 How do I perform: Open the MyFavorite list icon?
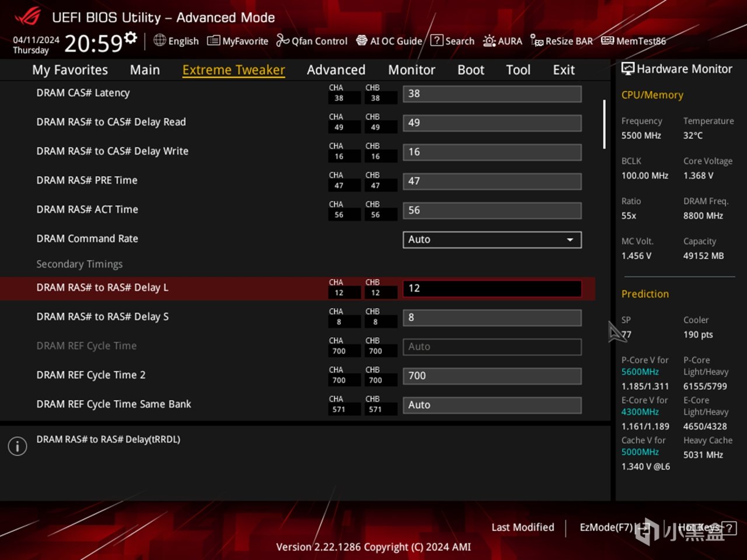[214, 41]
